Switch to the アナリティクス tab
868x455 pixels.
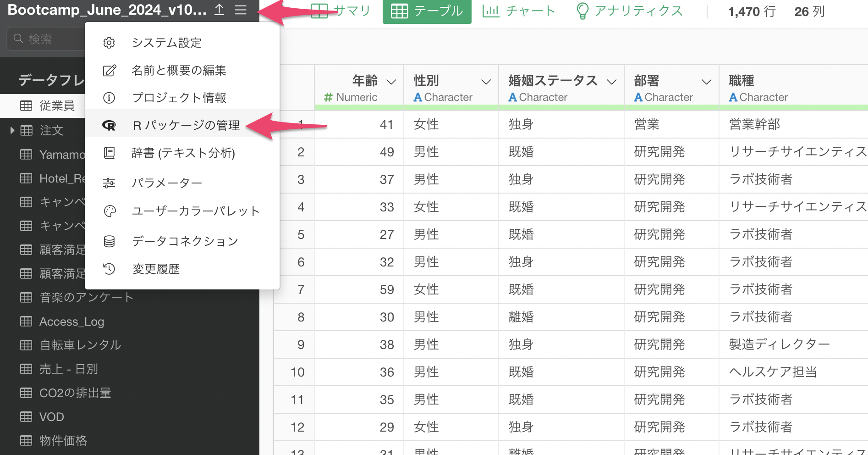pyautogui.click(x=630, y=11)
